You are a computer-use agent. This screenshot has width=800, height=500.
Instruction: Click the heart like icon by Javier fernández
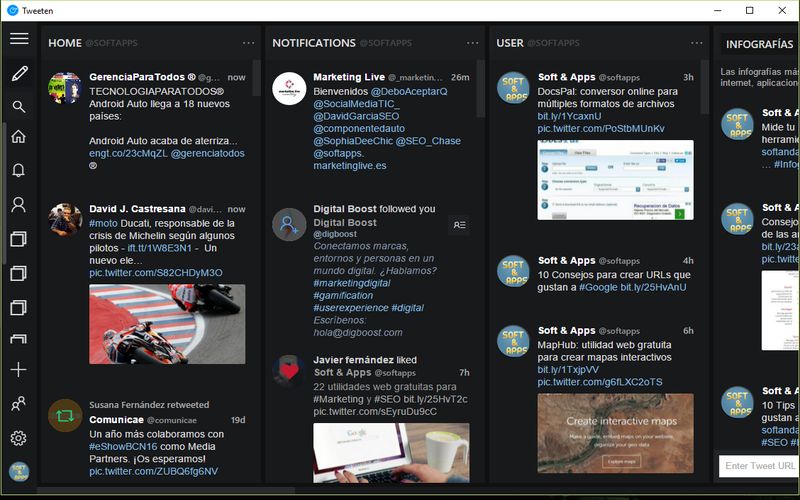tap(289, 371)
